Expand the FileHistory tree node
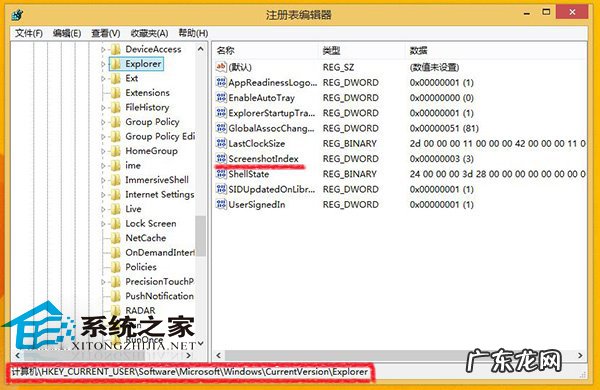The image size is (600, 390). click(103, 108)
